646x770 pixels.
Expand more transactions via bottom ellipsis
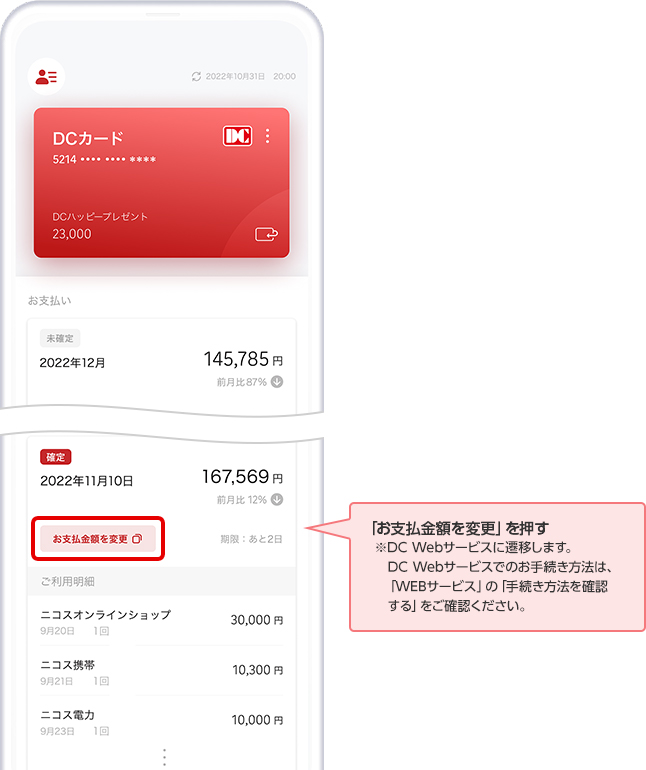click(x=164, y=755)
